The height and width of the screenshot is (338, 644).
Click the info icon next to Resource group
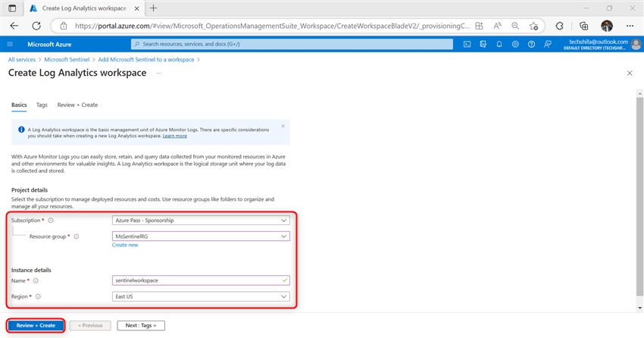[x=77, y=236]
